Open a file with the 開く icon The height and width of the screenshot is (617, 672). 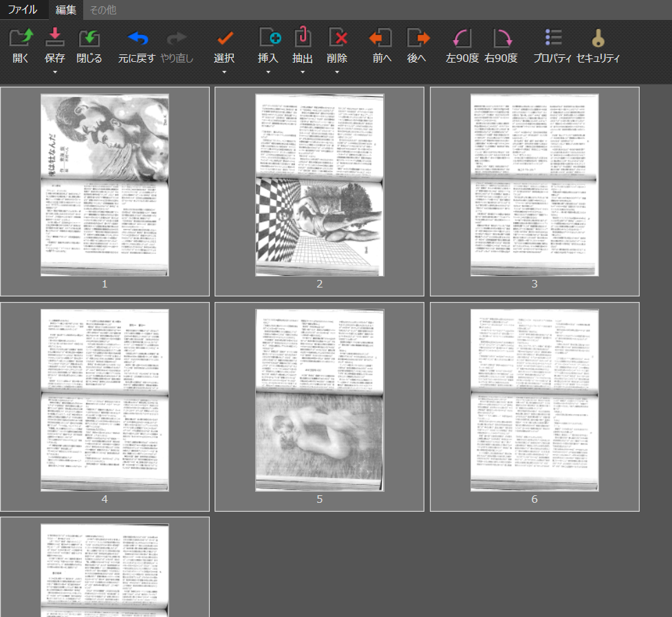[x=21, y=38]
